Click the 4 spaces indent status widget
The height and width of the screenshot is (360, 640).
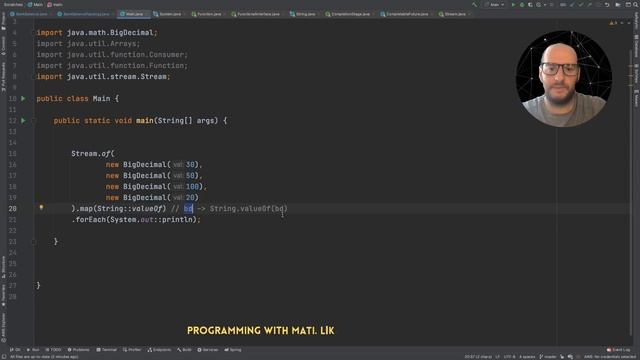coord(527,357)
